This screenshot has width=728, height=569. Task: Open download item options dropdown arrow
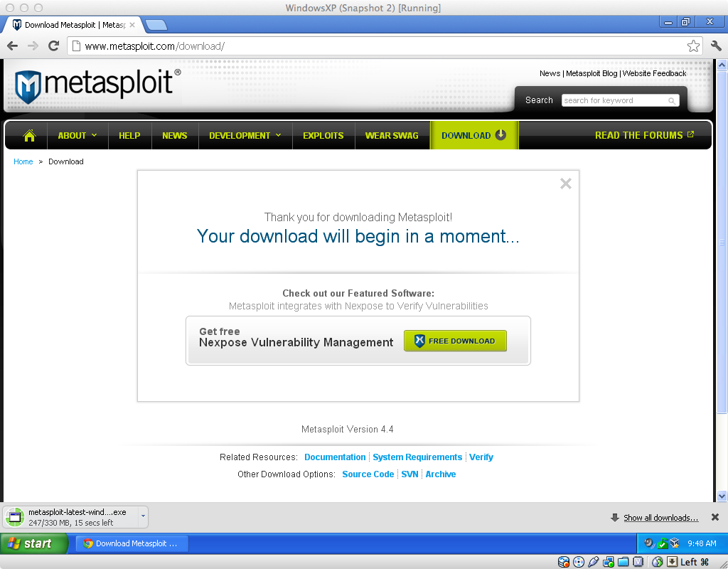coord(143,516)
